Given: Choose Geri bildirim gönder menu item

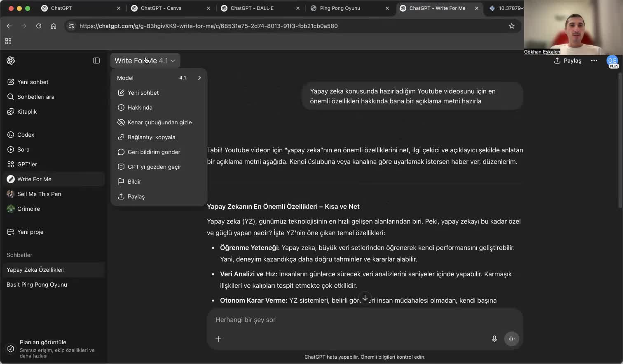Looking at the screenshot, I should (x=159, y=152).
